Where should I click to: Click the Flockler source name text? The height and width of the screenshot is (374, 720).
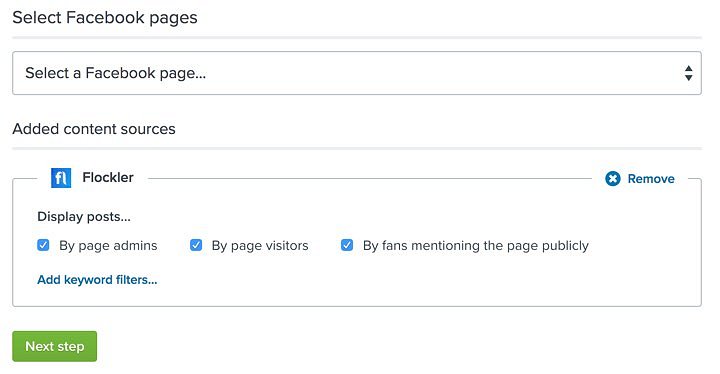(x=108, y=177)
